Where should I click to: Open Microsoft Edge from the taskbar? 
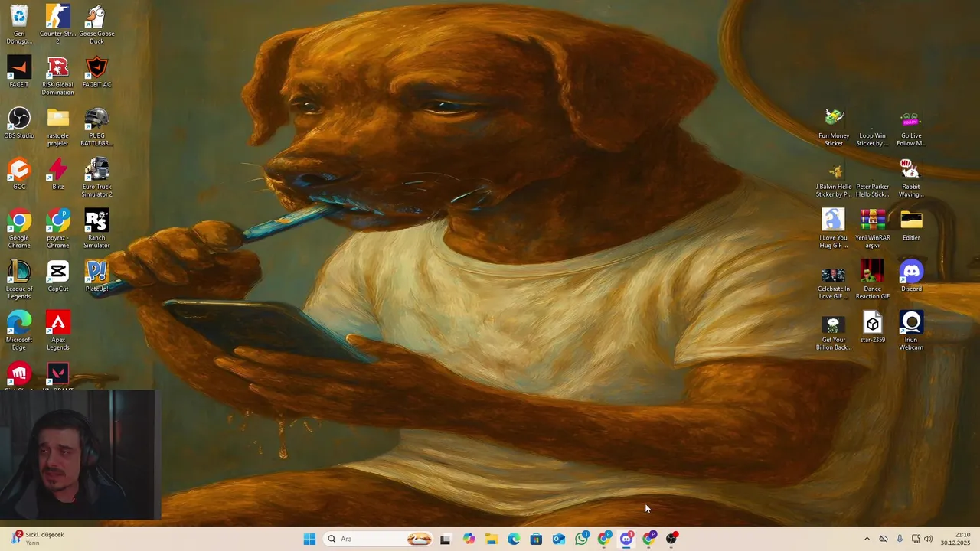pyautogui.click(x=514, y=539)
